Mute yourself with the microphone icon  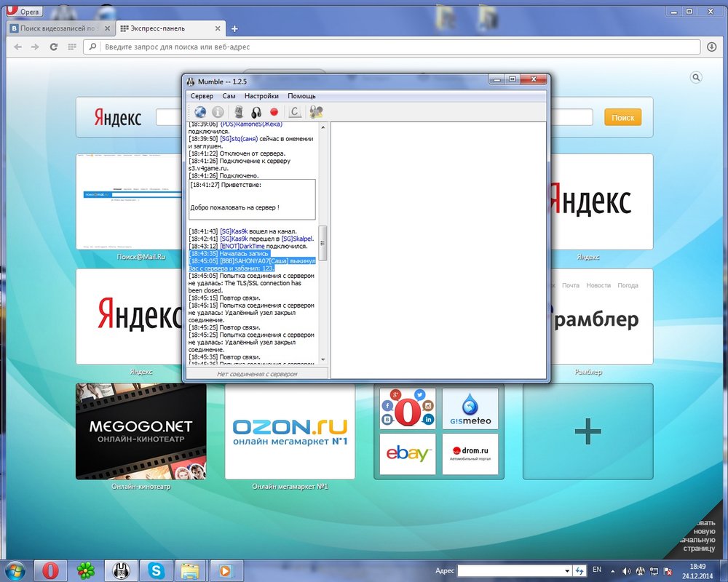click(238, 112)
